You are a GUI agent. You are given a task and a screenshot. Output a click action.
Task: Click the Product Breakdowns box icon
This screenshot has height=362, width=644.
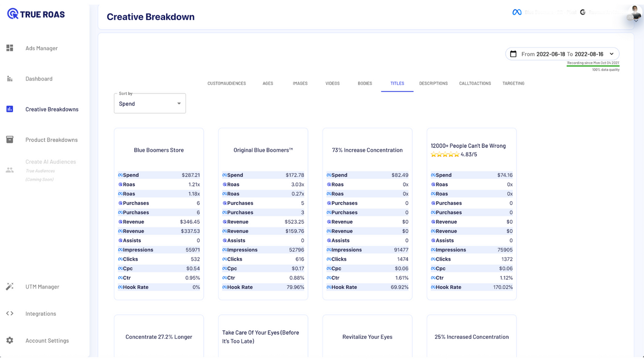click(10, 140)
